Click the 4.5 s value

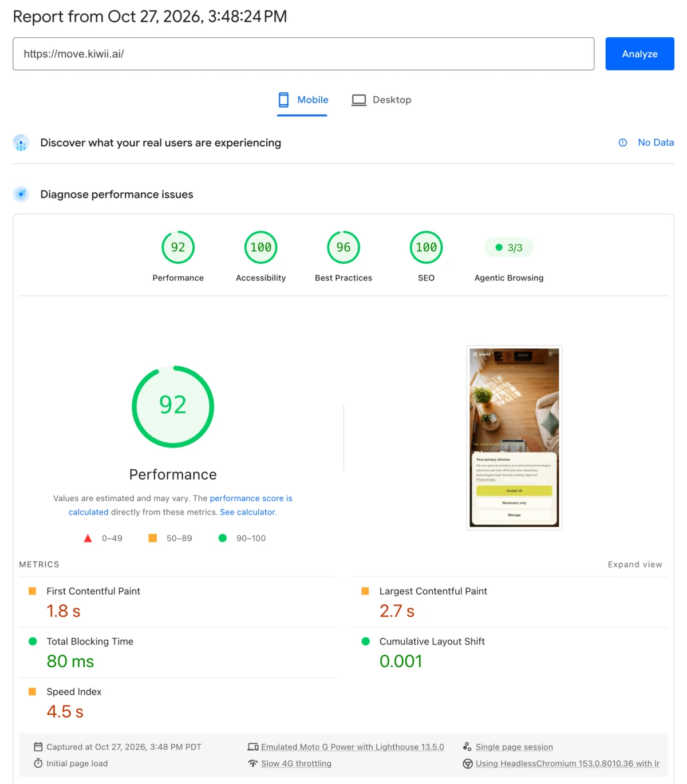click(x=65, y=712)
